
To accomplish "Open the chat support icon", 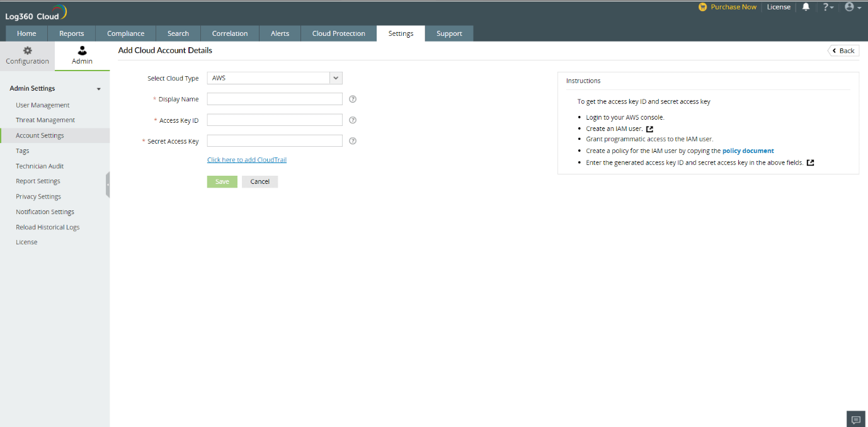I will tap(856, 419).
